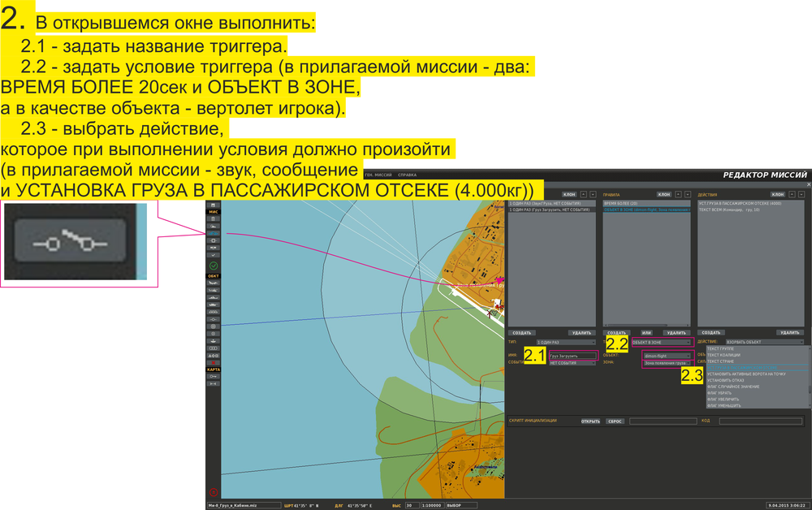Screen dimensions: 812x510
Task: Select the outlined target circle tool
Action: 213,334
